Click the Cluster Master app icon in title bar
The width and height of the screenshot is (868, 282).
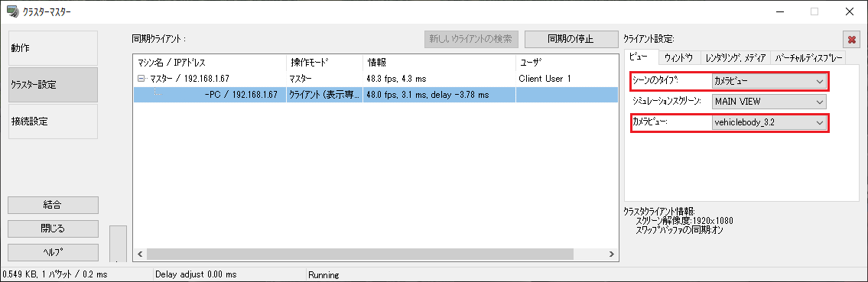pos(13,11)
